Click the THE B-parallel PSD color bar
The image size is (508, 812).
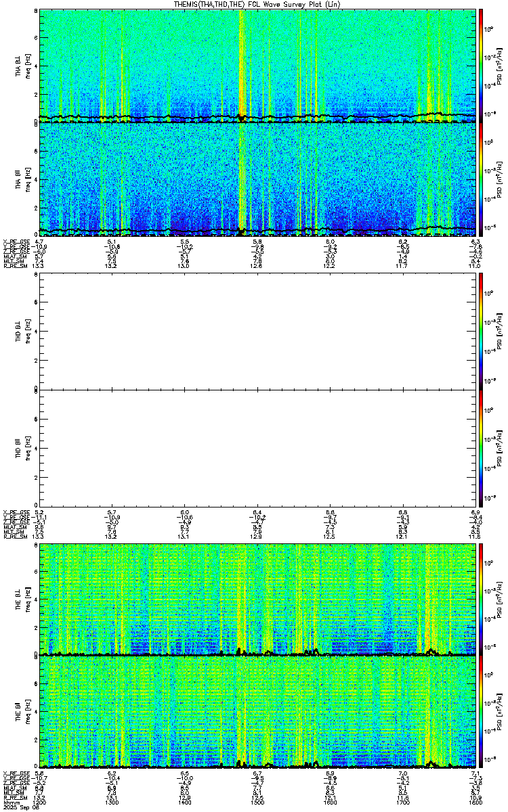tap(481, 713)
